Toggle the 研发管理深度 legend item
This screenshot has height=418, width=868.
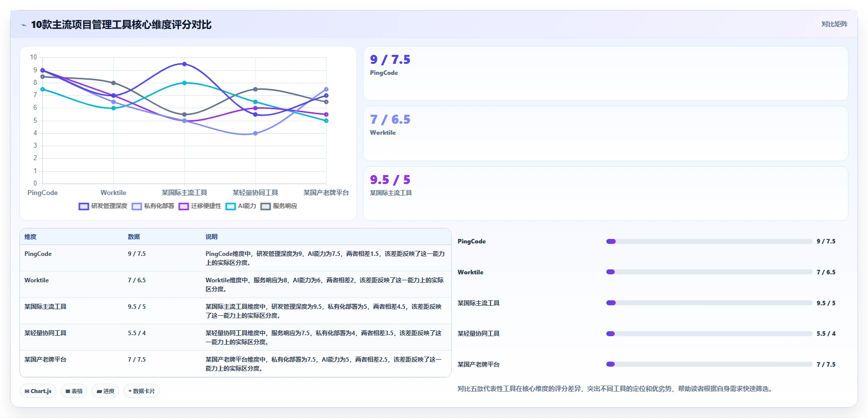point(103,206)
